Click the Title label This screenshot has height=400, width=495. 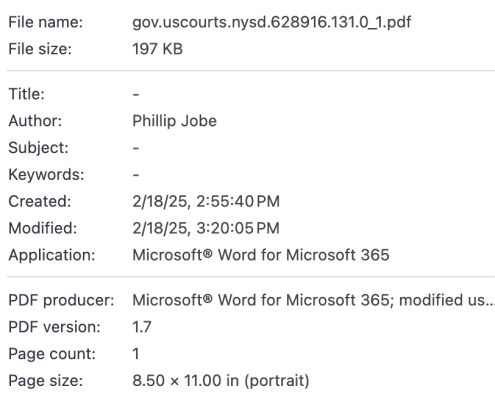(26, 94)
